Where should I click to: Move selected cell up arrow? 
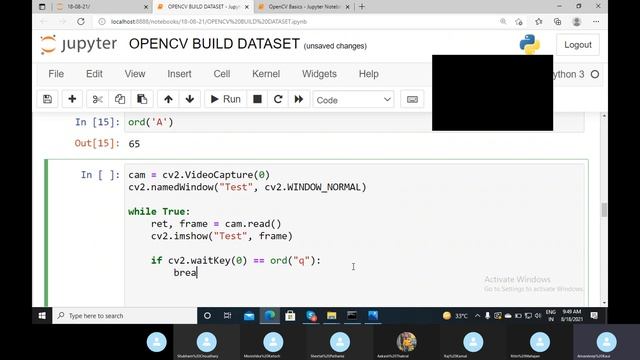click(168, 99)
